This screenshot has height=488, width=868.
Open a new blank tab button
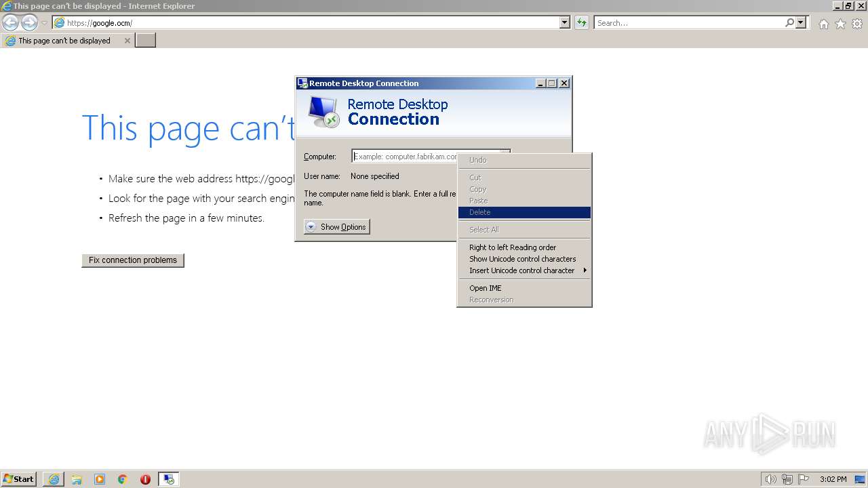[145, 41]
